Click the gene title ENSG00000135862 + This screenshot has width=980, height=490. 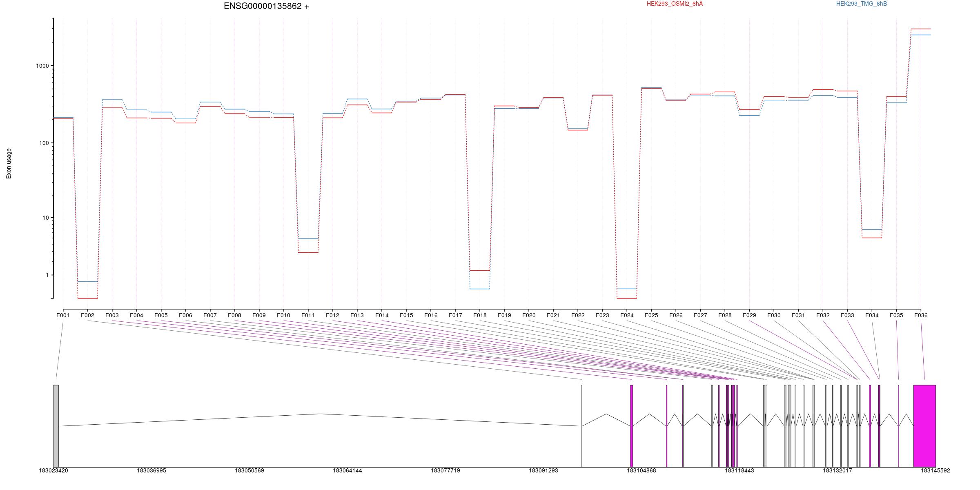[266, 6]
